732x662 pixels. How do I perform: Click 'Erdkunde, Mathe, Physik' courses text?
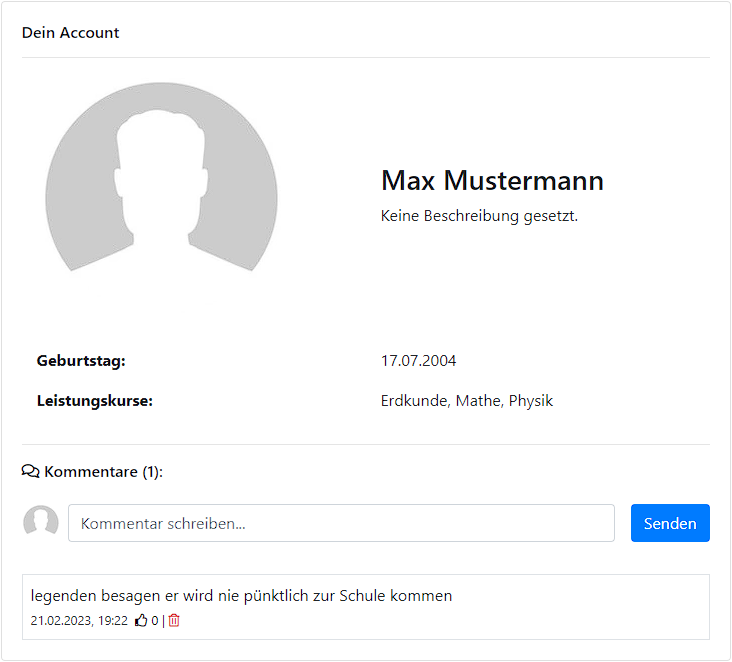pyautogui.click(x=467, y=401)
